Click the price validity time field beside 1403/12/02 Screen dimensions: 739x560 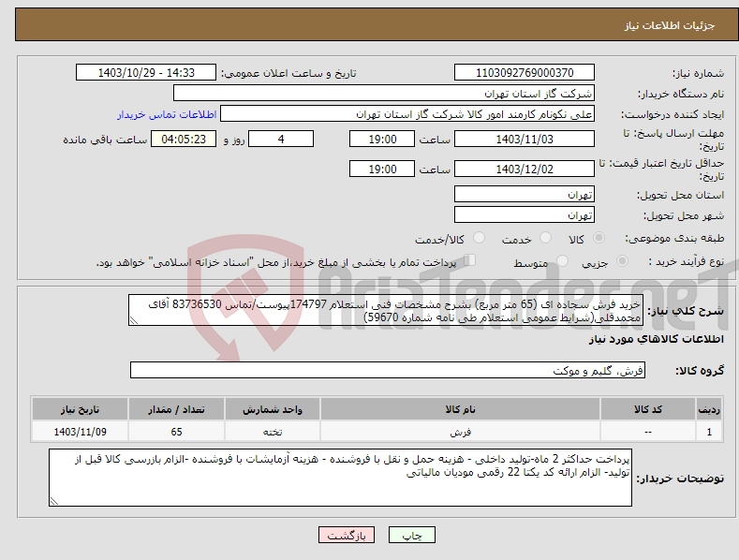[x=382, y=169]
